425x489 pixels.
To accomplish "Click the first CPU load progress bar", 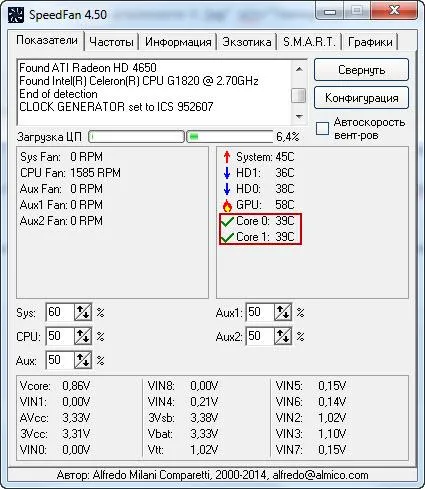I will coord(136,137).
